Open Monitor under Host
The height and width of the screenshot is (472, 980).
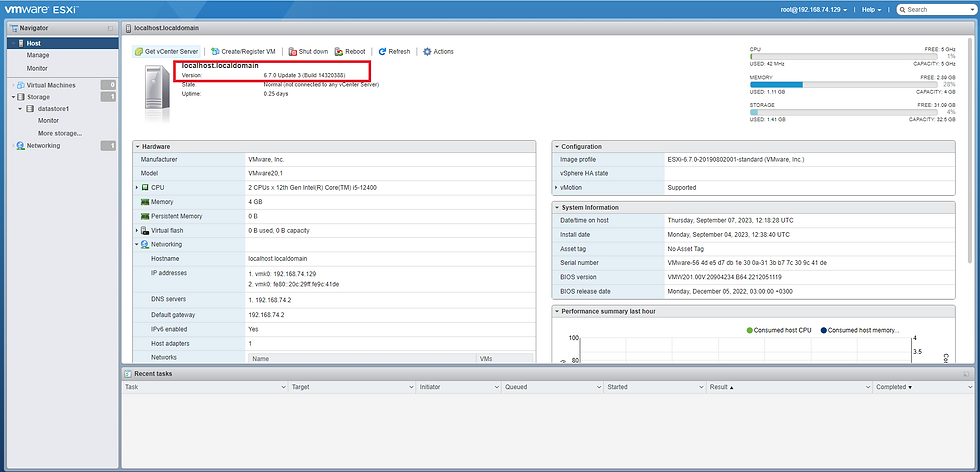point(37,68)
